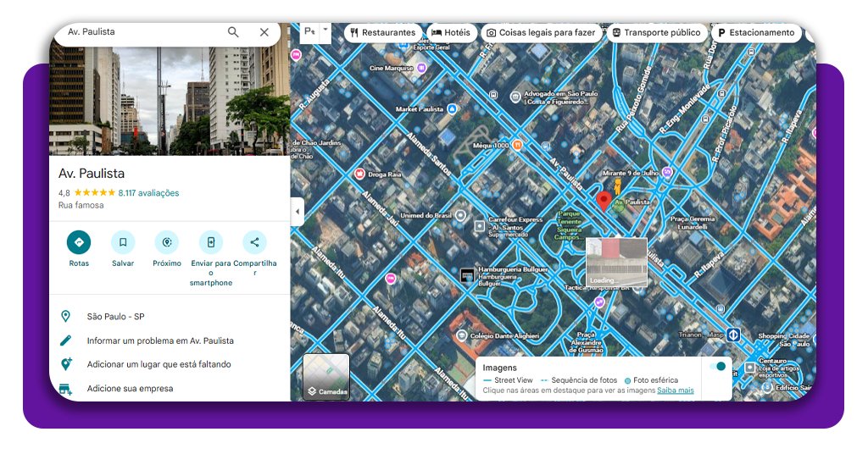The image size is (868, 454).
Task: Click the Rotas directions icon
Action: (x=79, y=242)
